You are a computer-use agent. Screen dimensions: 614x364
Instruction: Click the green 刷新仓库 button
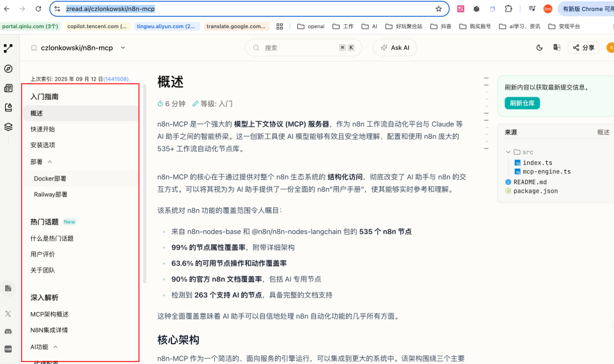tap(522, 103)
